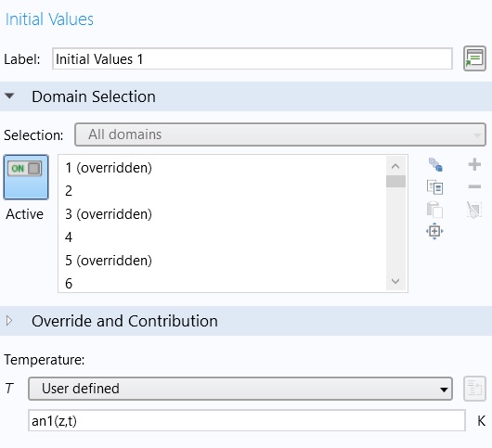The height and width of the screenshot is (448, 492).
Task: Click the Copy Selection list icon
Action: (x=434, y=187)
